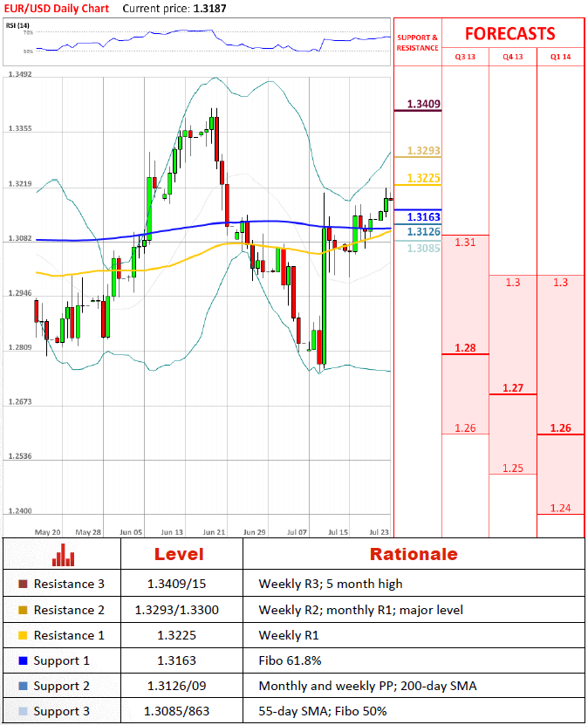Click the 'Resistance 2' row label
The image size is (588, 725).
coord(69,610)
